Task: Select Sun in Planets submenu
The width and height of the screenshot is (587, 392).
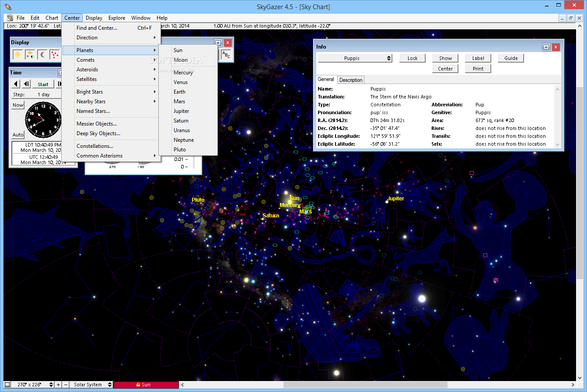Action: click(188, 50)
